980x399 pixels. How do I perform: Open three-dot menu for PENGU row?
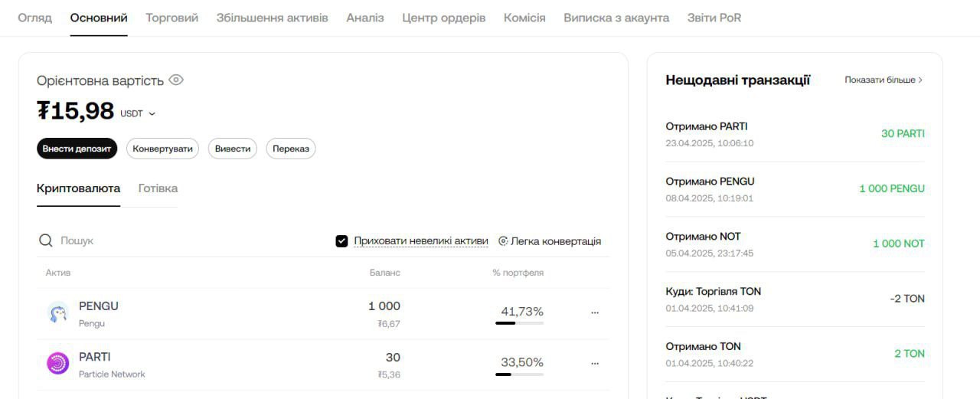595,312
